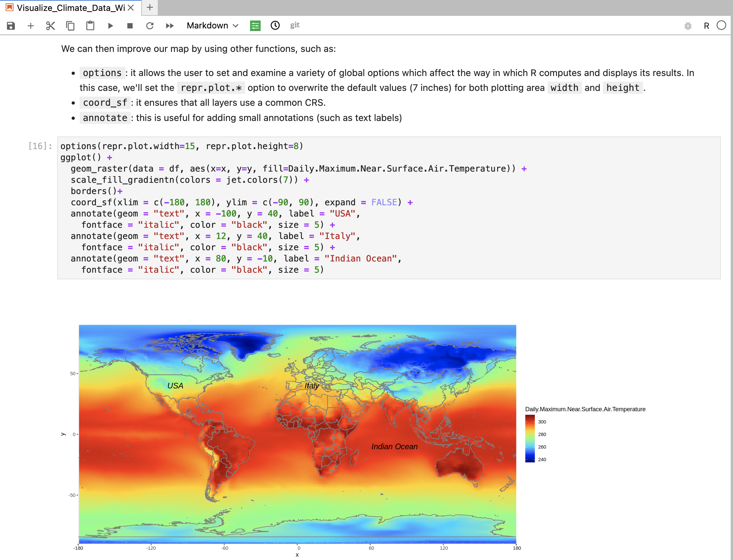Click the git toolbar button
This screenshot has width=733, height=560.
tap(294, 25)
